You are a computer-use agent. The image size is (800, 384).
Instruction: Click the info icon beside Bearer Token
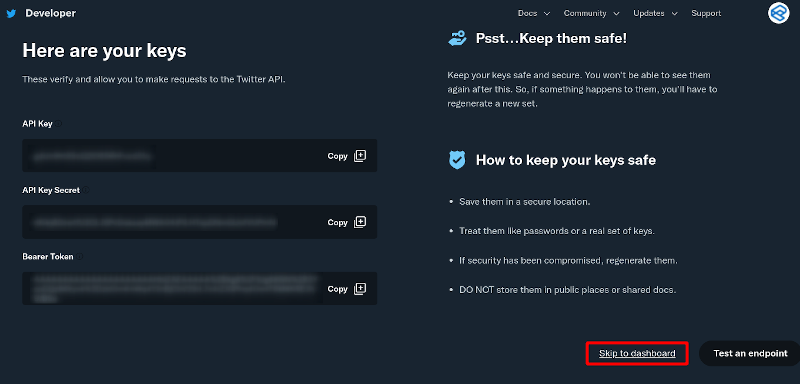(80, 257)
